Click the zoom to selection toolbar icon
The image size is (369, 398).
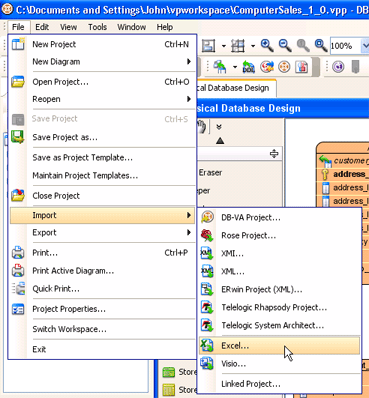coord(321,45)
